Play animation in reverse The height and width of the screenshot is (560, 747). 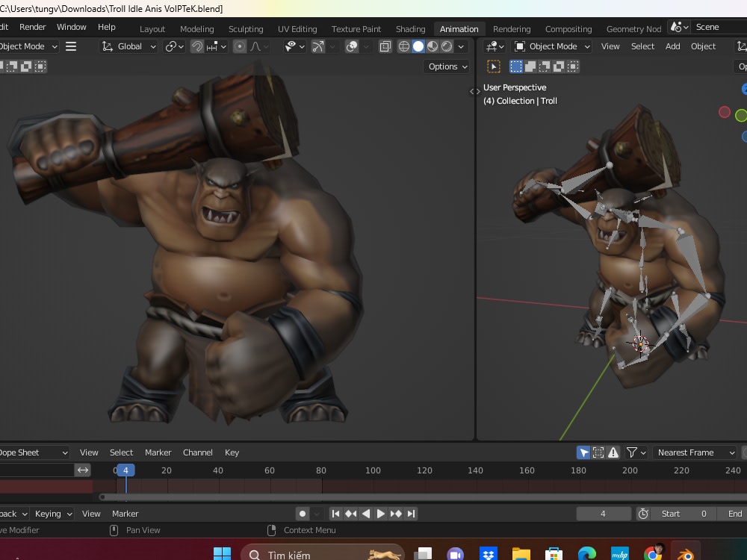point(366,514)
